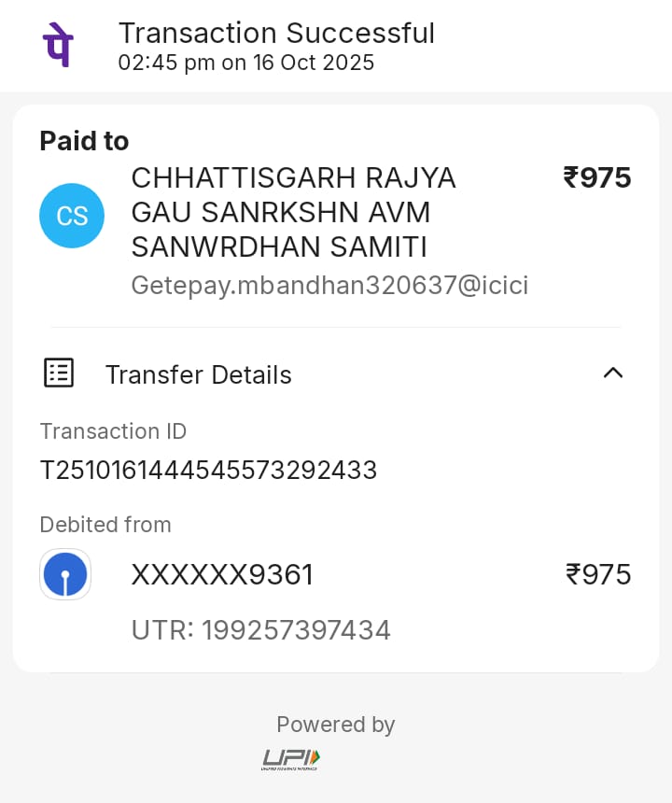Screen dimensions: 672x803
Task: Click the Transfer Details heading text
Action: (198, 374)
